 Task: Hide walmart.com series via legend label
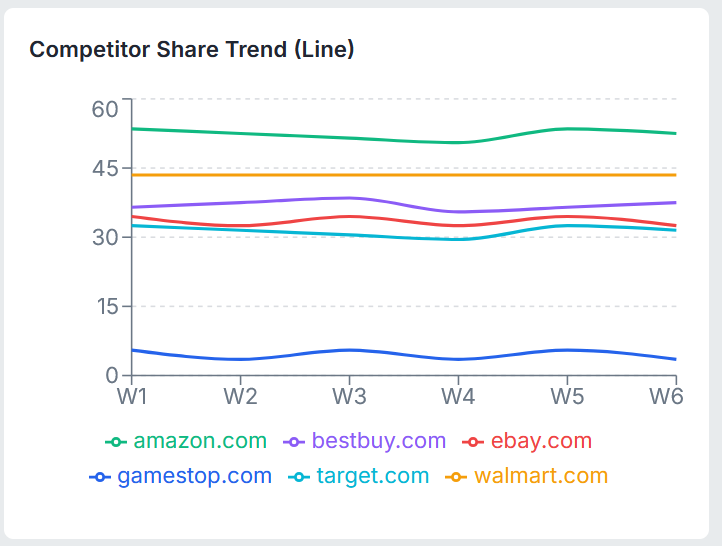[540, 476]
